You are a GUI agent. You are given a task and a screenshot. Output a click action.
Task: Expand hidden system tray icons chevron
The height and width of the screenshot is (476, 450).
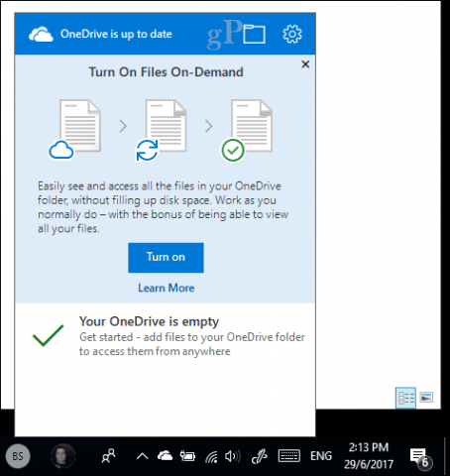click(x=143, y=456)
